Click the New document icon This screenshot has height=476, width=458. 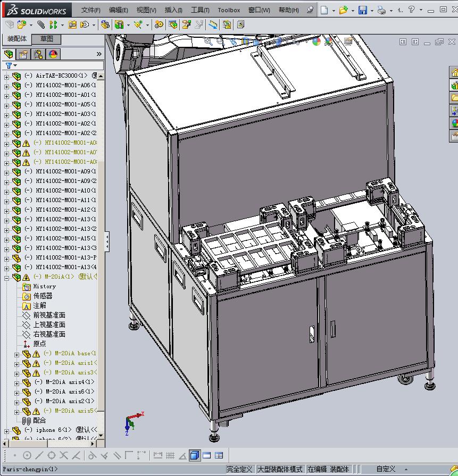(324, 10)
